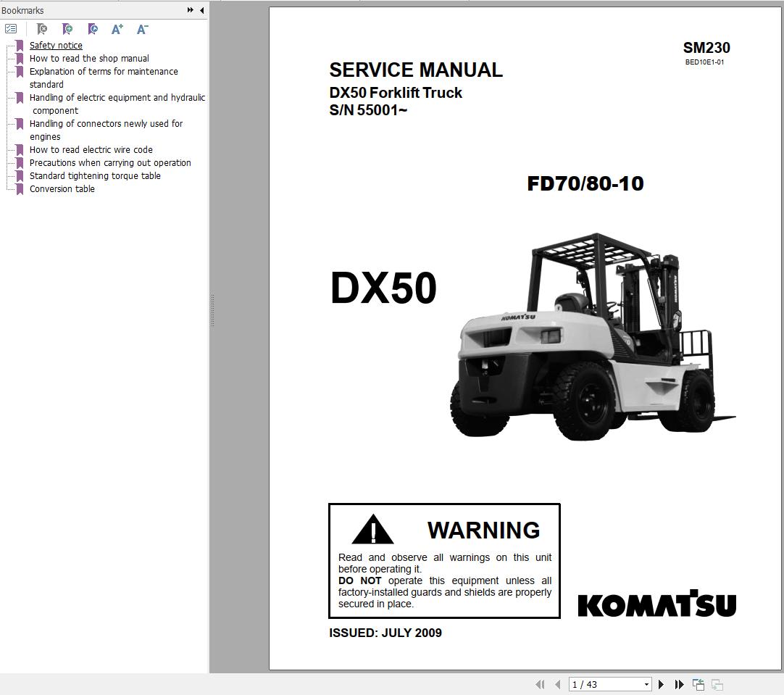Open Precautions when carrying out operation bookmark
This screenshot has height=695, width=784.
pyautogui.click(x=110, y=162)
